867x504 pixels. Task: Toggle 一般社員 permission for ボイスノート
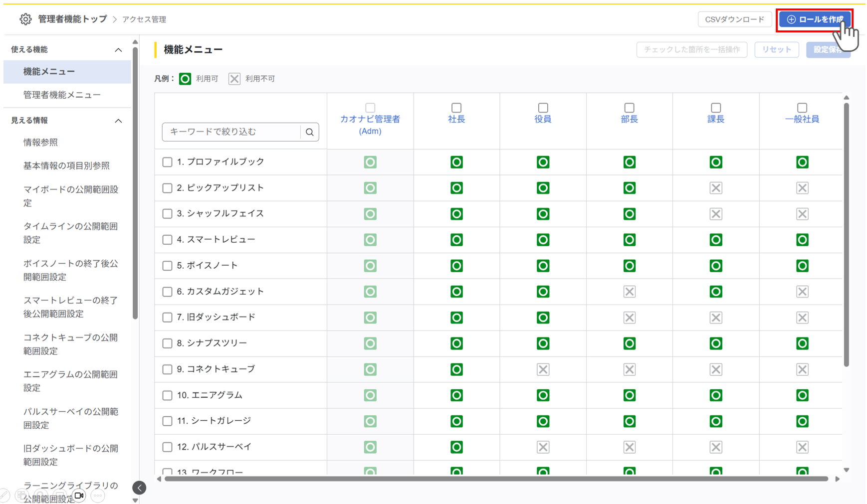coord(802,266)
